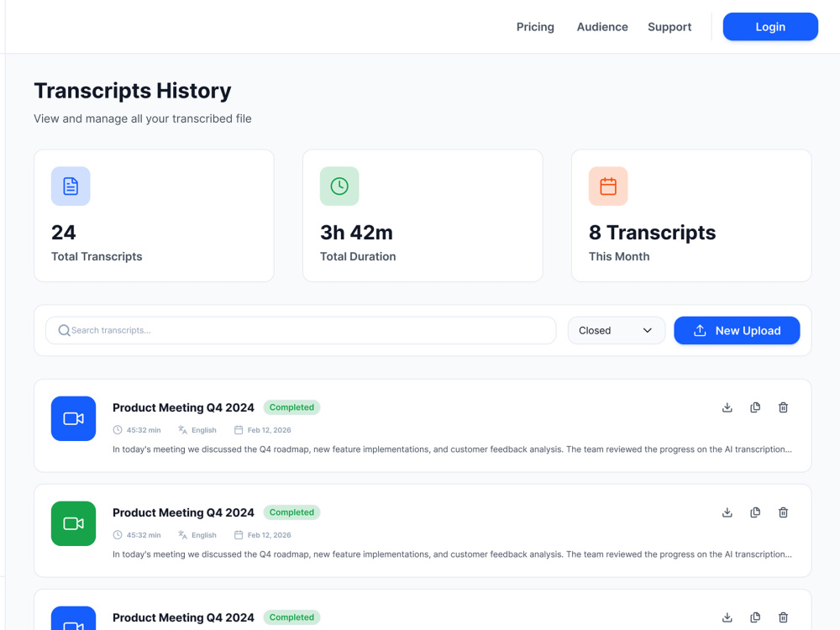Copy the third Product Meeting transcript
Viewport: 840px width, 630px height.
[755, 617]
